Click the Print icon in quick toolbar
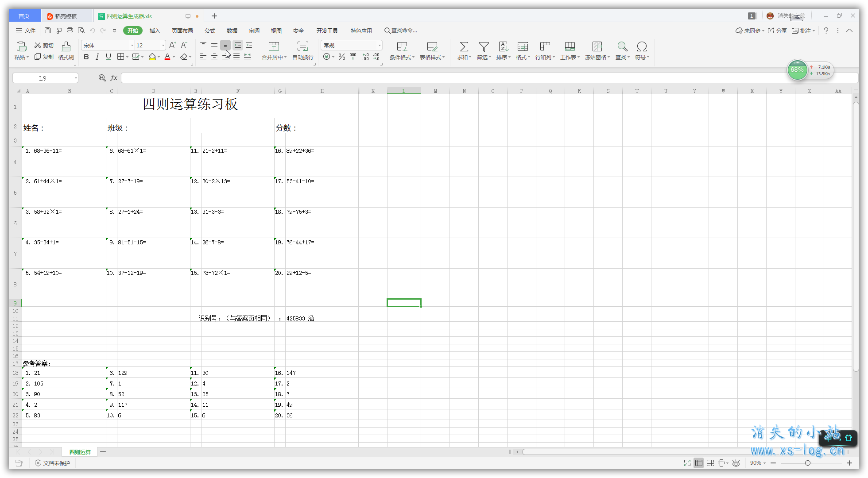Image resolution: width=868 pixels, height=478 pixels. tap(70, 31)
